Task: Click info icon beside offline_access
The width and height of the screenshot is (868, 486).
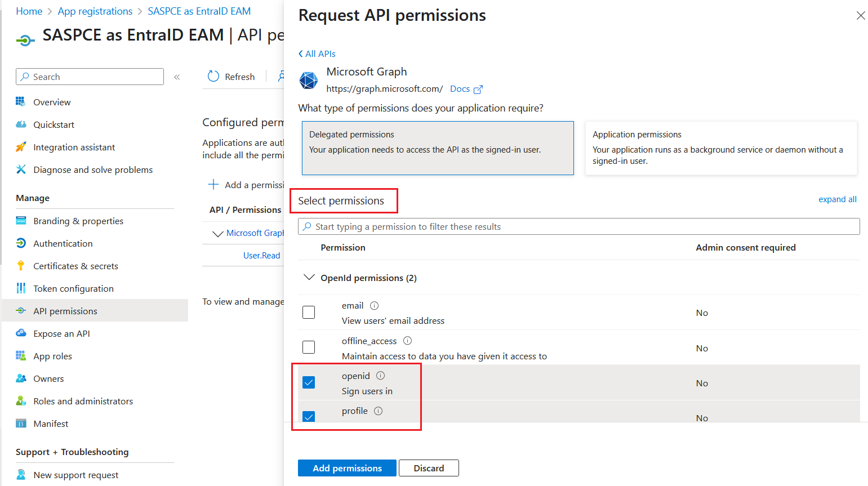Action: pyautogui.click(x=408, y=341)
